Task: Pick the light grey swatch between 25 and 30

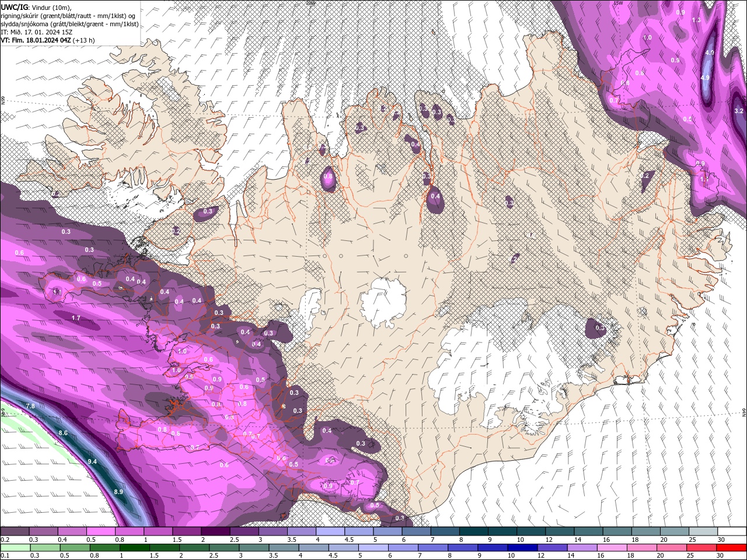Action: tap(703, 531)
